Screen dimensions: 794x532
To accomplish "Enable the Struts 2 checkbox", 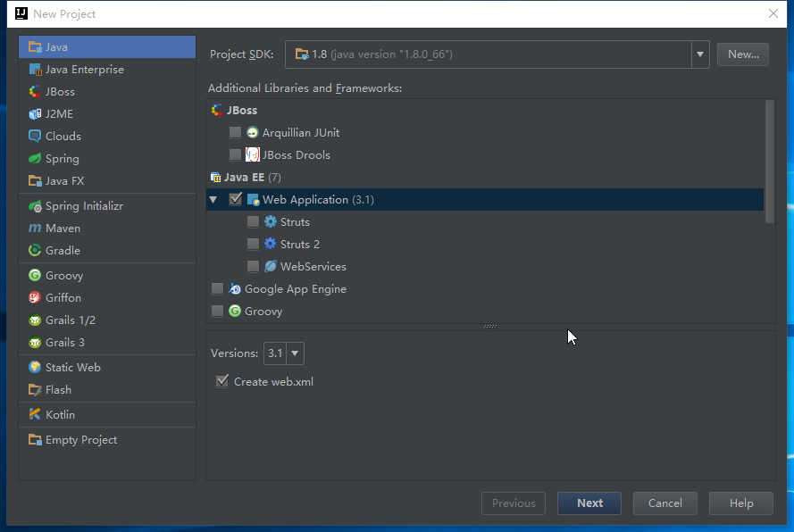I will [254, 245].
